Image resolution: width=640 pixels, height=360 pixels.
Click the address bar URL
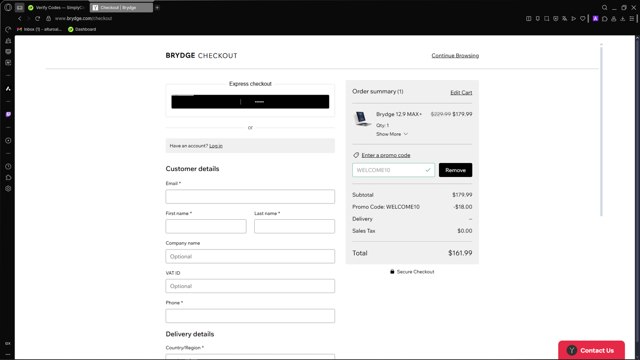click(x=84, y=18)
